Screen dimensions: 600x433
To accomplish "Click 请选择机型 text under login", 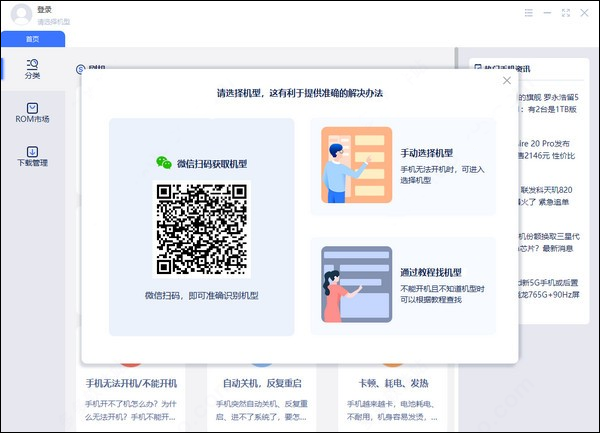I will point(54,21).
